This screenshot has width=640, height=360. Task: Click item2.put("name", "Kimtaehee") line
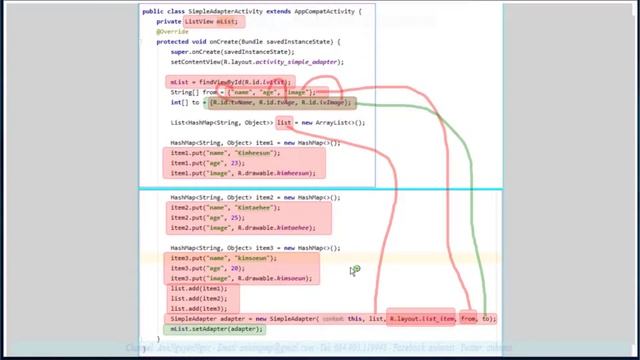[225, 208]
